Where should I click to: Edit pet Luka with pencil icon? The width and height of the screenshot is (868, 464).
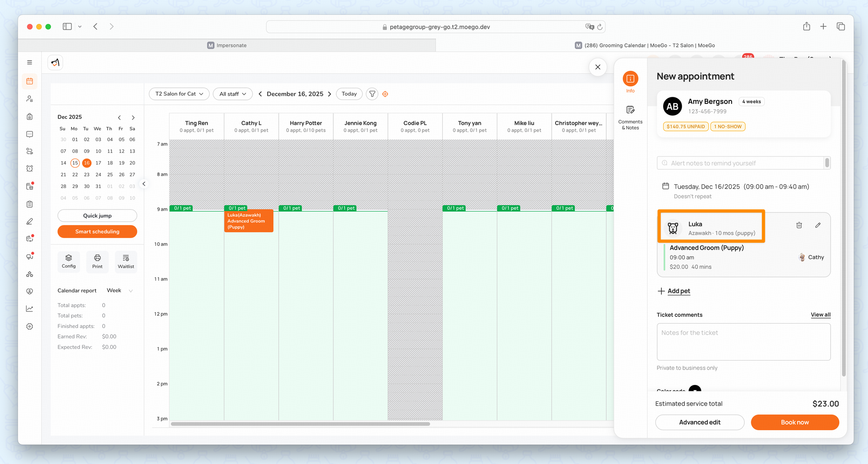pos(818,225)
